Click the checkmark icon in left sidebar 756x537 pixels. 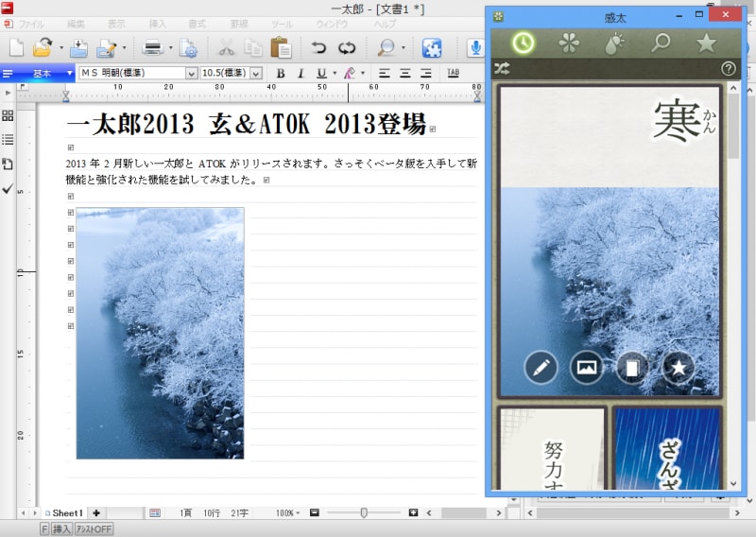click(x=8, y=189)
